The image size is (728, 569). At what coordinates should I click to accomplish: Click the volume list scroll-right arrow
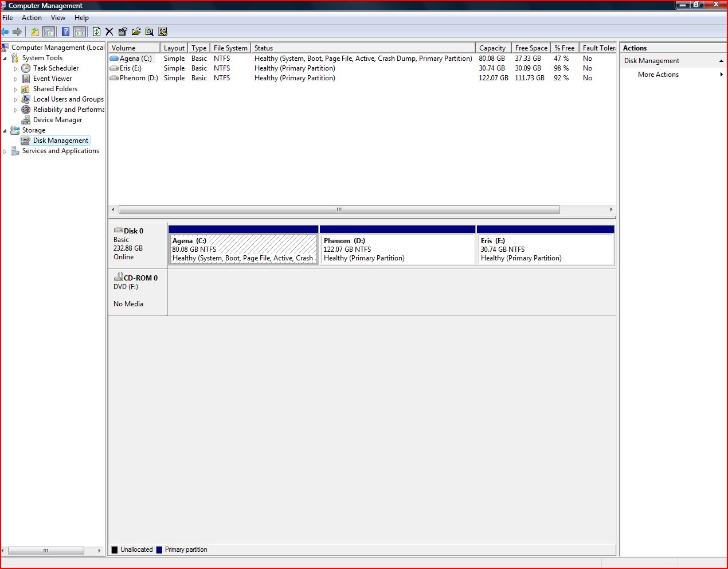611,209
